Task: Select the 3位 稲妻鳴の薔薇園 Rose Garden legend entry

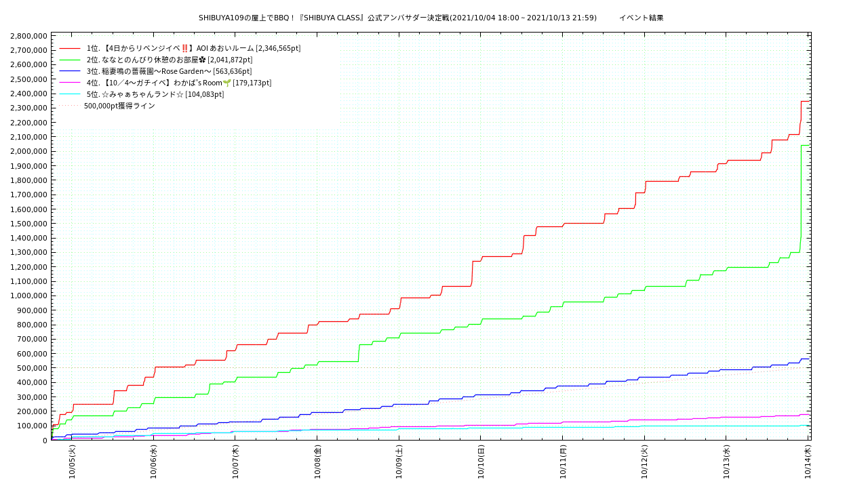Action: point(169,71)
